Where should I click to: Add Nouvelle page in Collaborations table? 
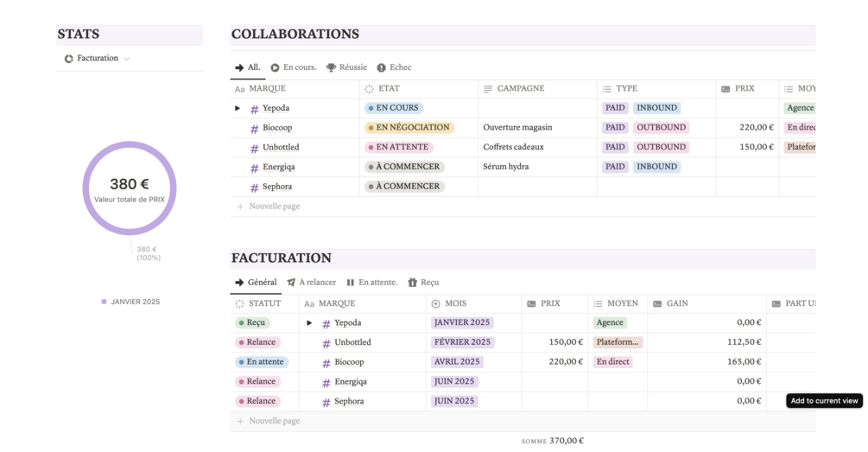tap(269, 207)
